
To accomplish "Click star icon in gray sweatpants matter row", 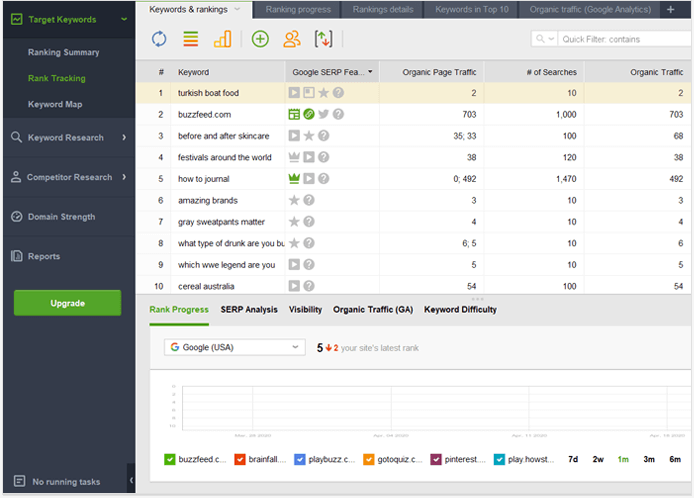I will click(294, 221).
